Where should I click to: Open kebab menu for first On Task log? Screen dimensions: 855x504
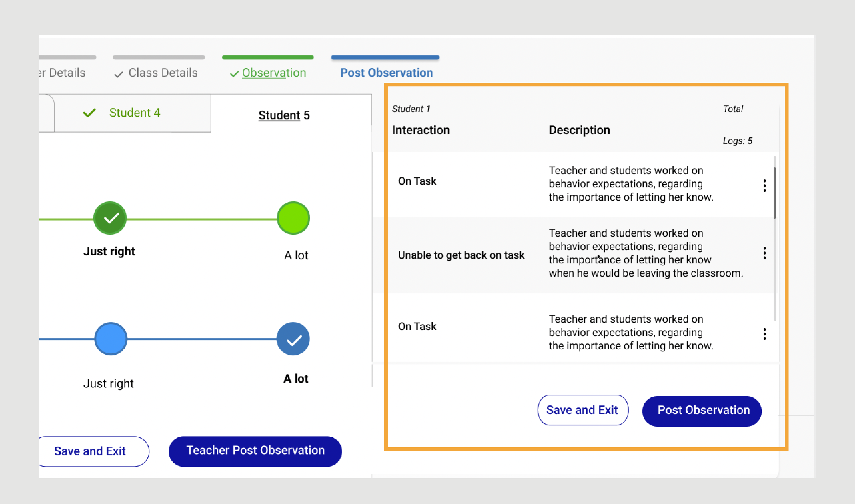tap(764, 186)
